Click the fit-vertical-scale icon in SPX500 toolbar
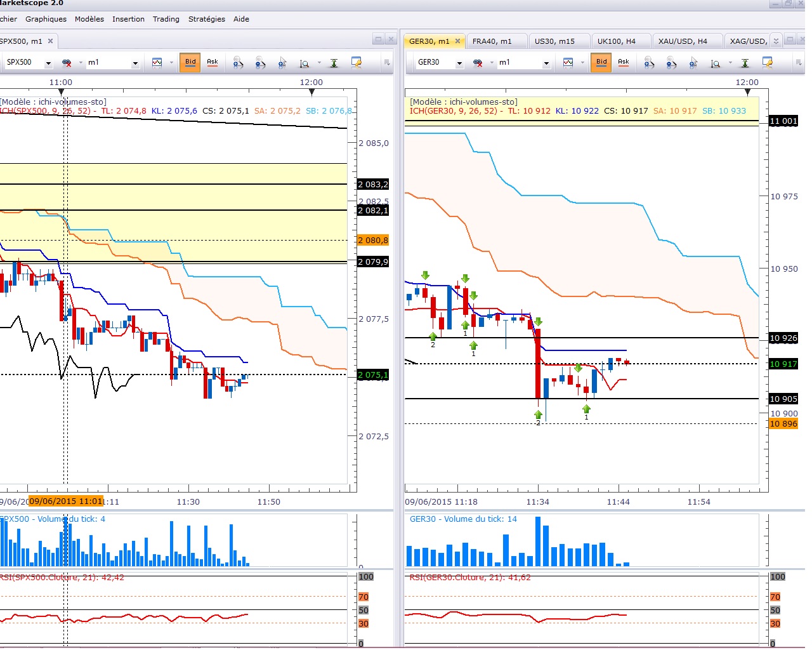 tap(334, 62)
